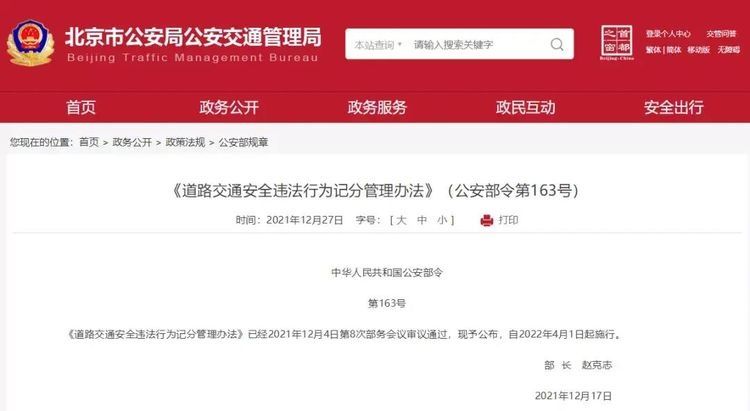Select small font size 小
Image resolution: width=750 pixels, height=411 pixels.
(x=442, y=220)
